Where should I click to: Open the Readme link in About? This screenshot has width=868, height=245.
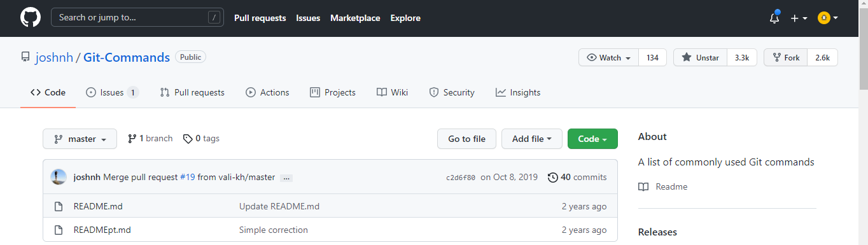click(x=663, y=186)
